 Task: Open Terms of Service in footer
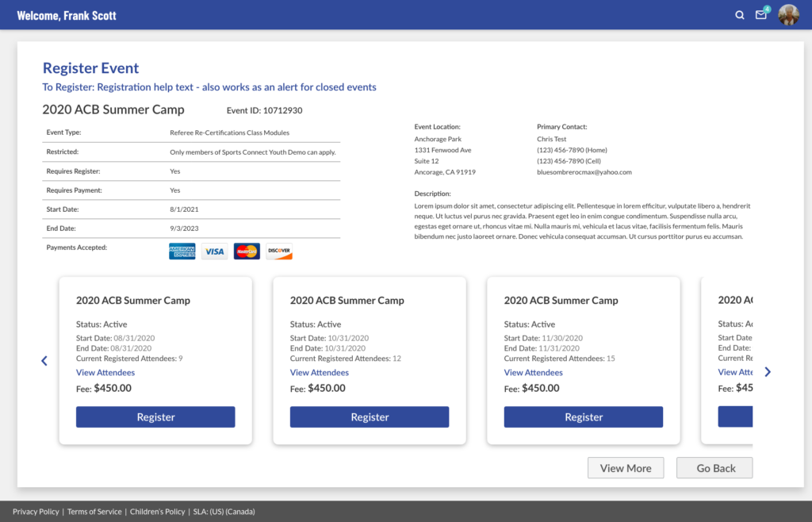point(94,512)
